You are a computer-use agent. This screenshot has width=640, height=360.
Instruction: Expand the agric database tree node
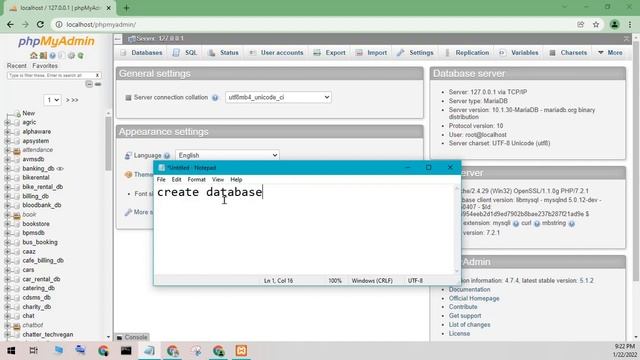pos(7,122)
